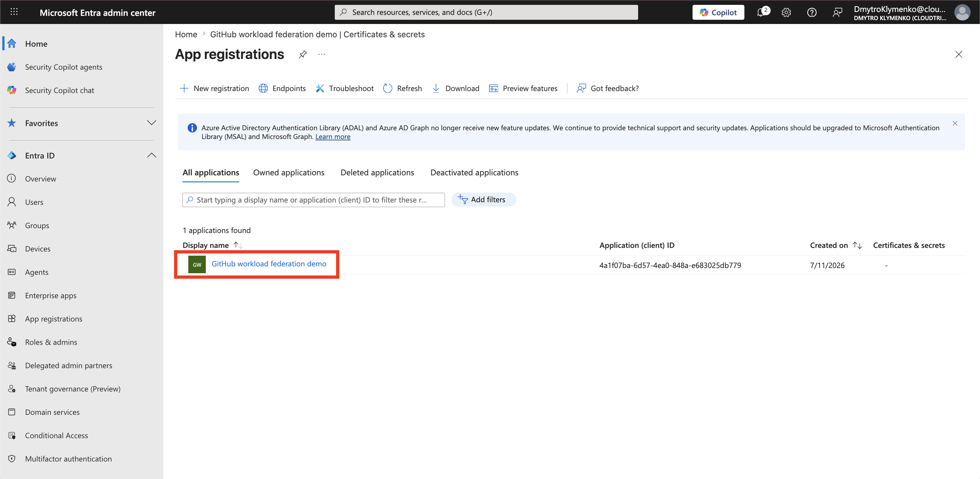Click Add filters button
Viewport: 980px width, 479px height.
tap(484, 199)
